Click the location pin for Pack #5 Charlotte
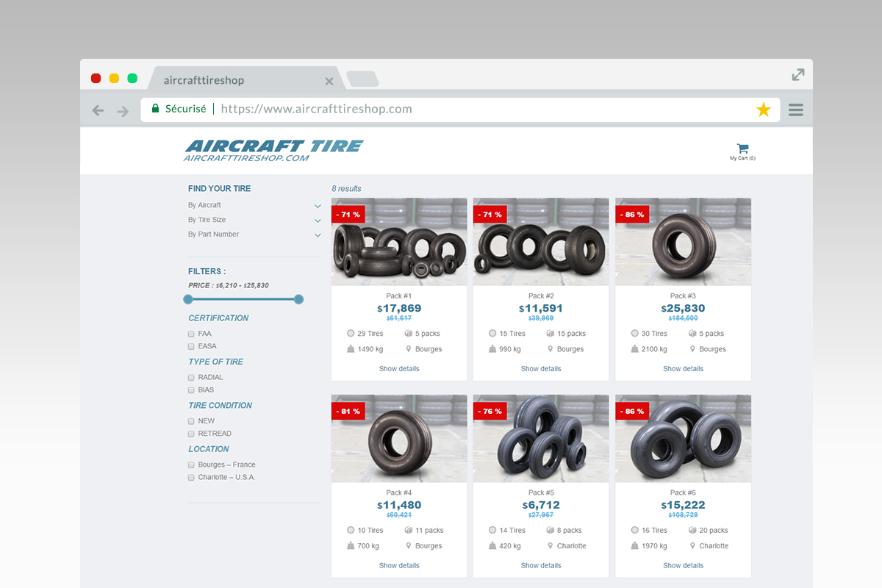882x588 pixels. pyautogui.click(x=551, y=546)
